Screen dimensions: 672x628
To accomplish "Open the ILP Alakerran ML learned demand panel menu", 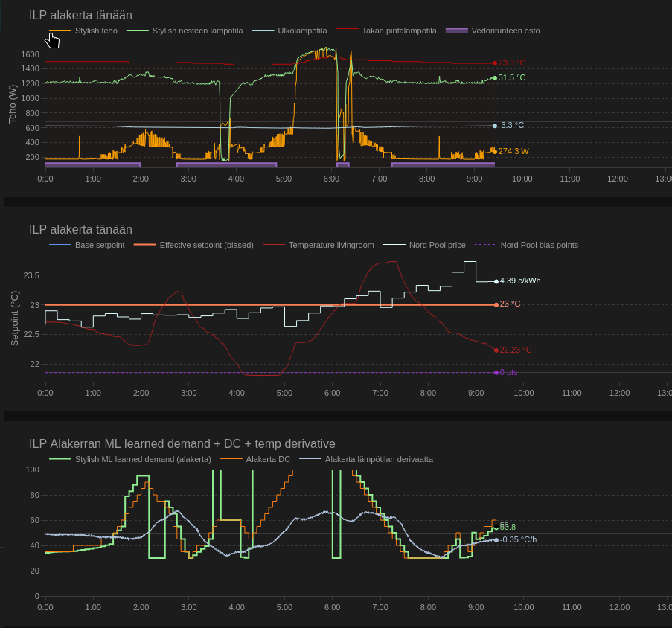I will click(x=182, y=443).
